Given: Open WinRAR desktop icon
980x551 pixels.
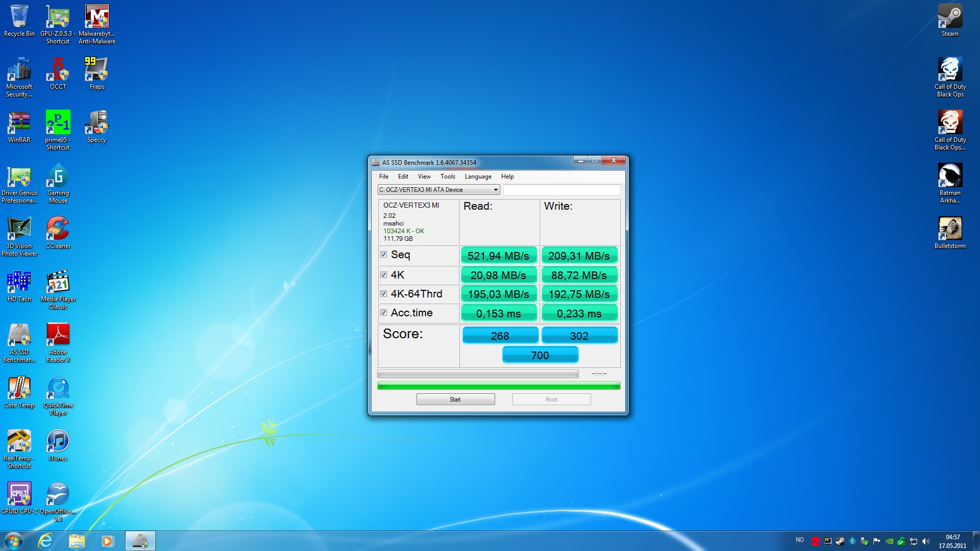Looking at the screenshot, I should (19, 127).
